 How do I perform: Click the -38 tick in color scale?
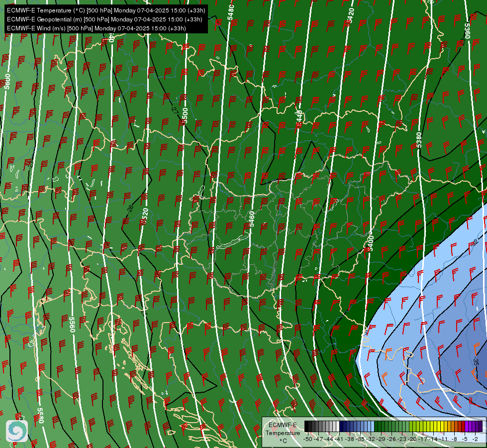[x=350, y=439]
